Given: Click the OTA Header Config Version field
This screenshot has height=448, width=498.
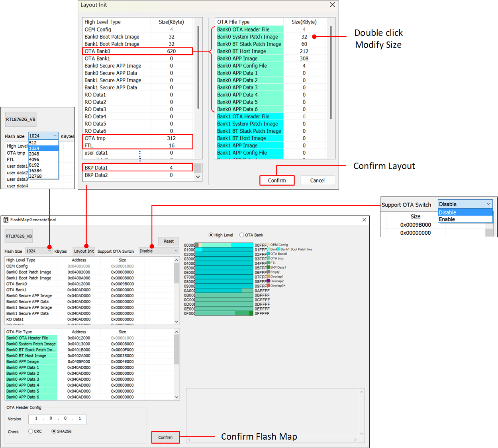Looking at the screenshot, I should [x=57, y=419].
